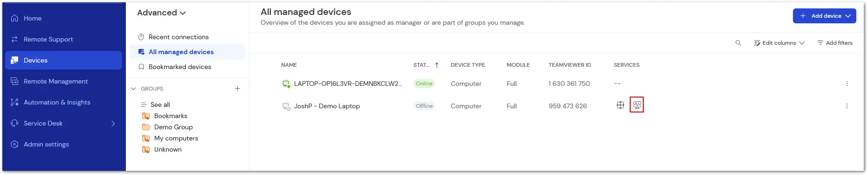Click the Automation & Insights icon
Screen dimensions: 868x175
click(14, 102)
